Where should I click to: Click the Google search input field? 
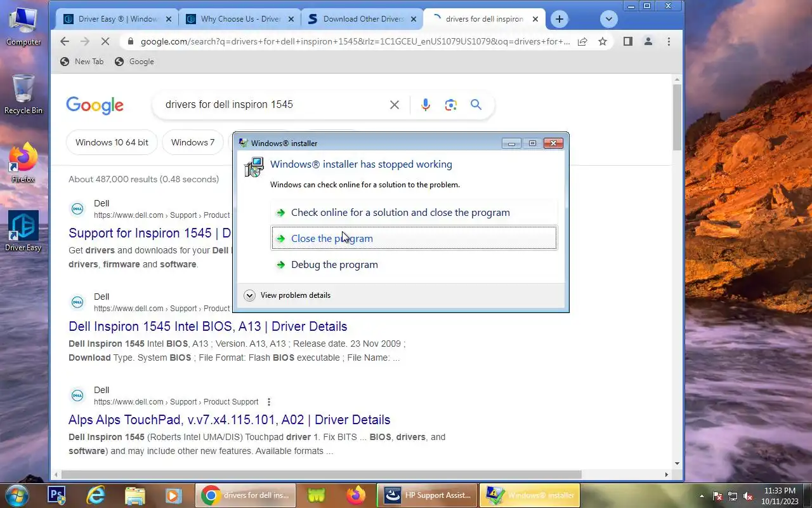tap(273, 105)
